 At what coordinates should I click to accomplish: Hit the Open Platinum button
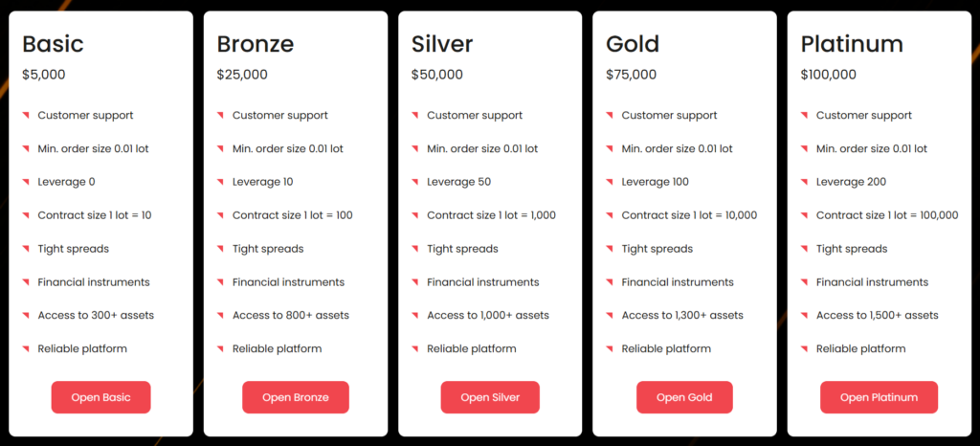click(879, 397)
